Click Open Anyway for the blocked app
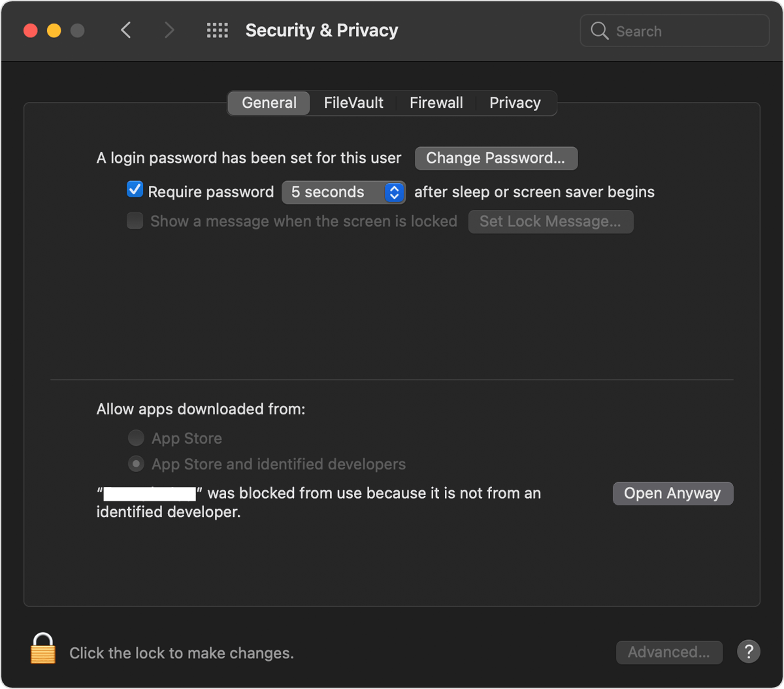The width and height of the screenshot is (784, 689). click(672, 493)
